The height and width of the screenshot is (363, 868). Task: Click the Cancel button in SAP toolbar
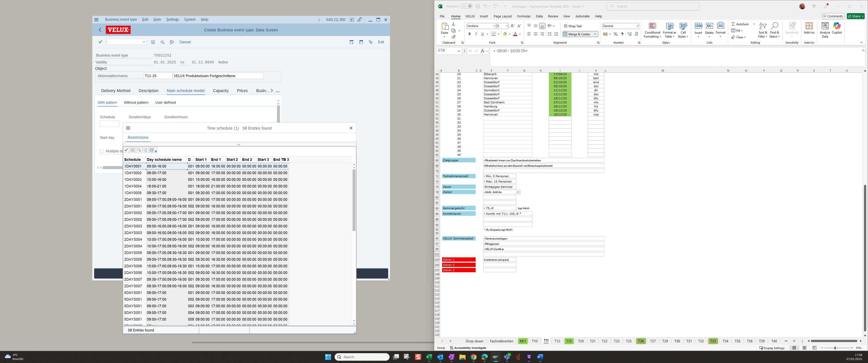[185, 42]
